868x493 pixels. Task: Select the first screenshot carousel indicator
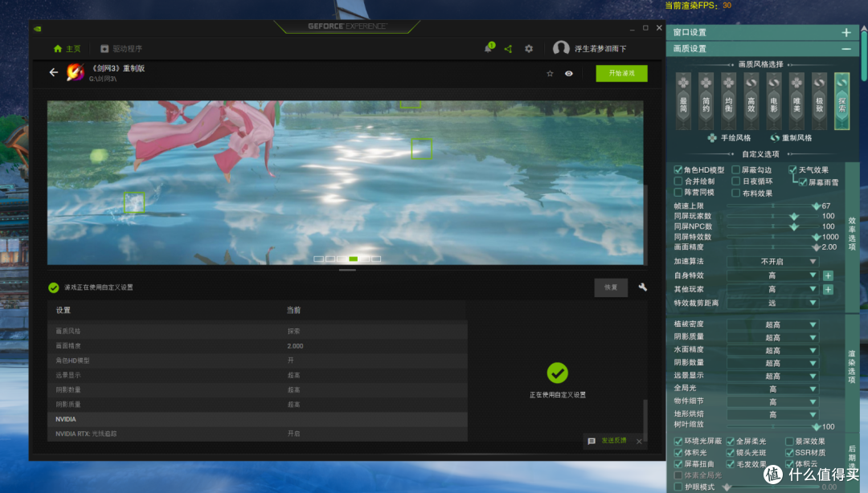point(318,259)
